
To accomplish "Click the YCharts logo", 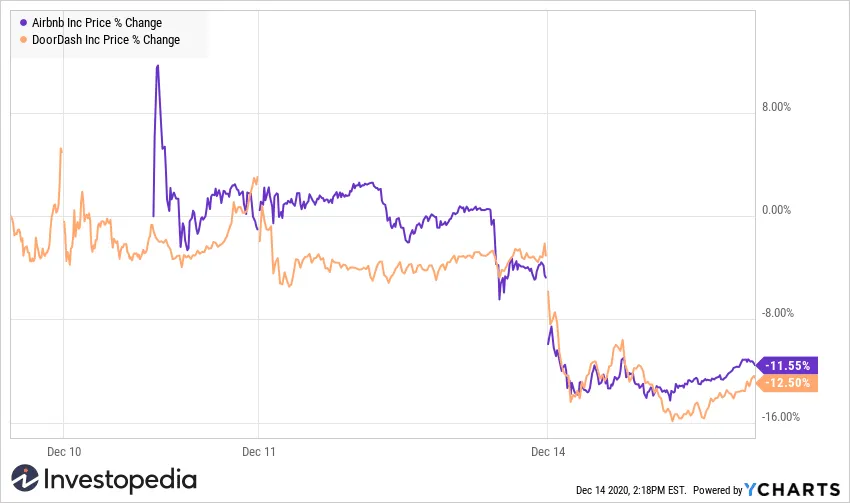I will pos(792,489).
